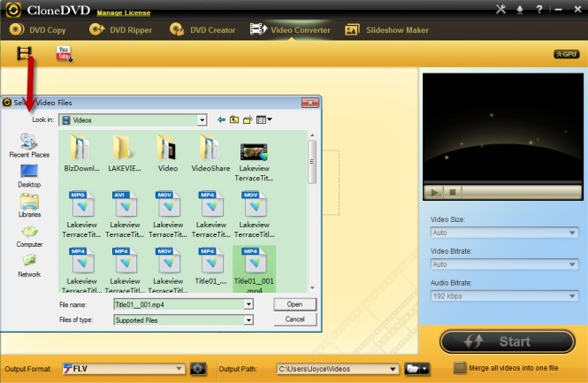
Task: Create a new folder icon
Action: click(248, 119)
